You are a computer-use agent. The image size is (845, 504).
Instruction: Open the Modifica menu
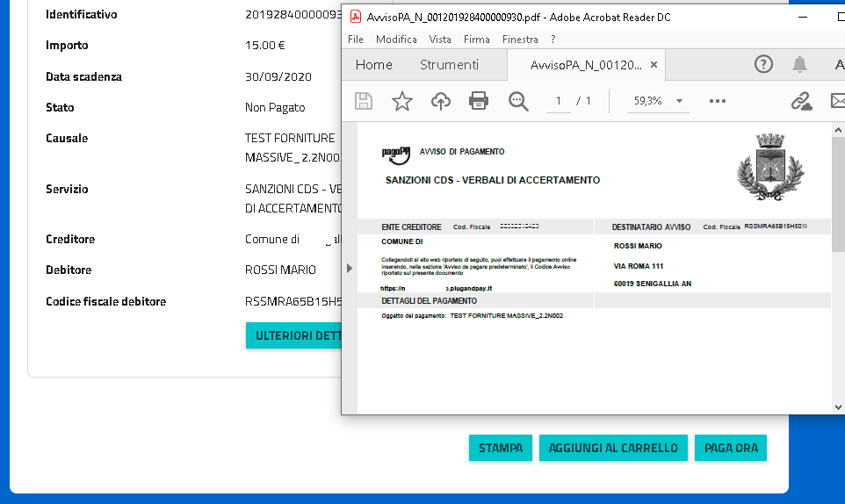click(x=396, y=40)
